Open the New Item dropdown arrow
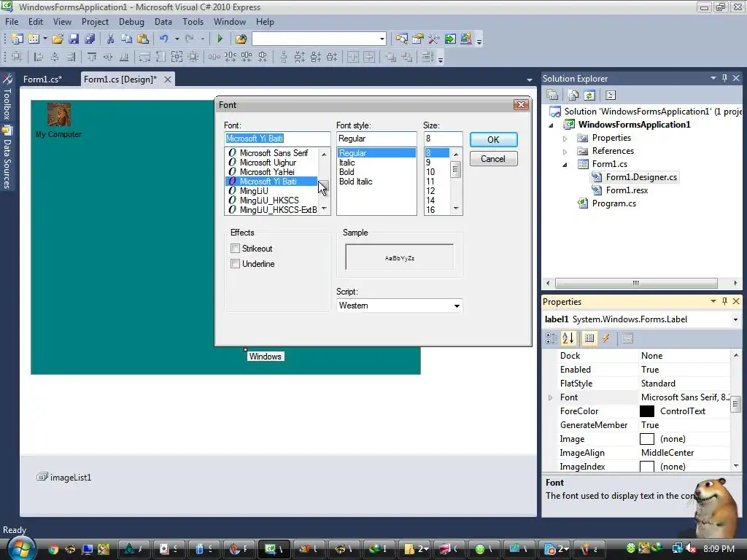 click(44, 39)
